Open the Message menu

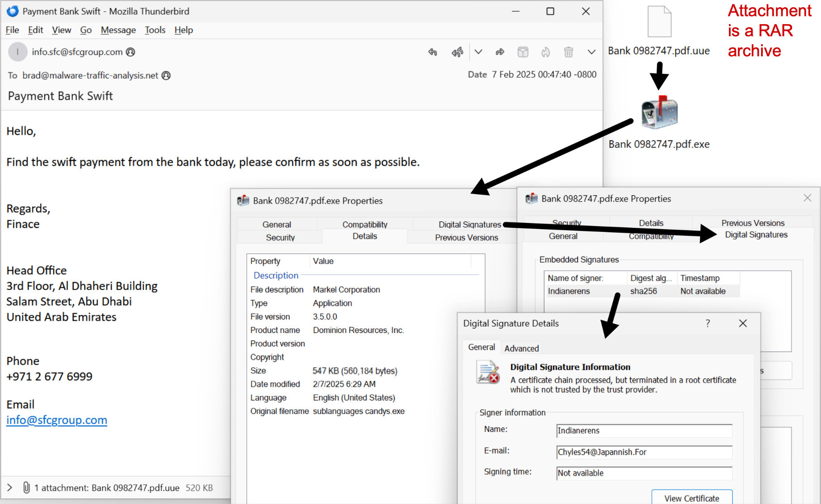click(x=118, y=30)
